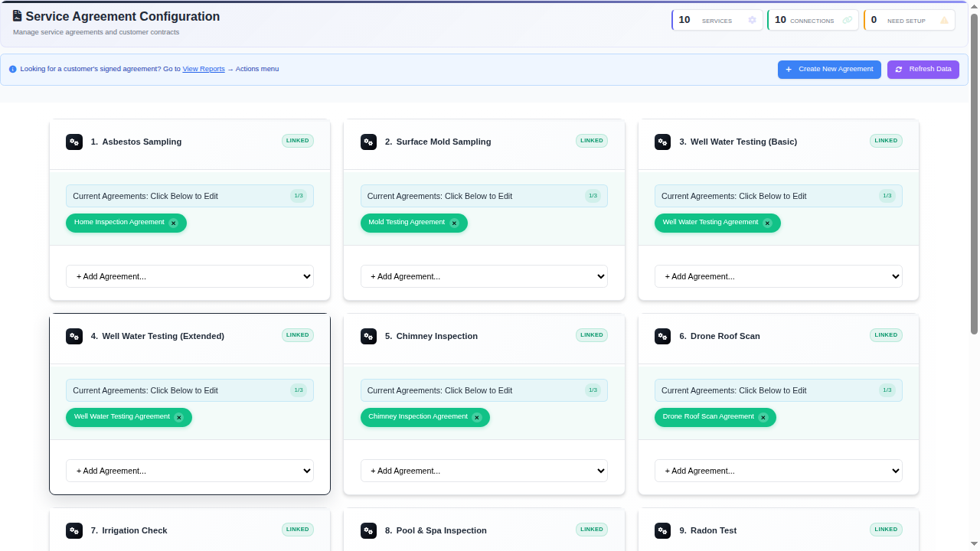Click the gear icon next to Drone Roof Scan

[x=662, y=336]
